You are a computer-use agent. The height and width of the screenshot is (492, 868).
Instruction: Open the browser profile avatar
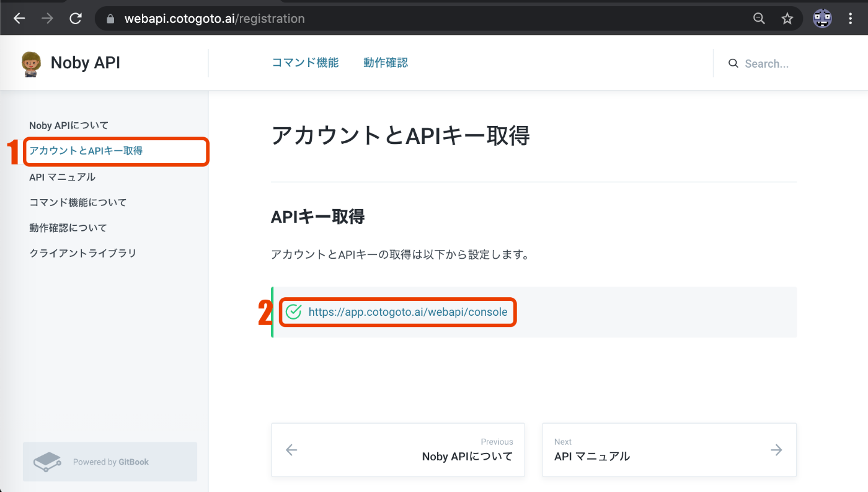coord(822,19)
